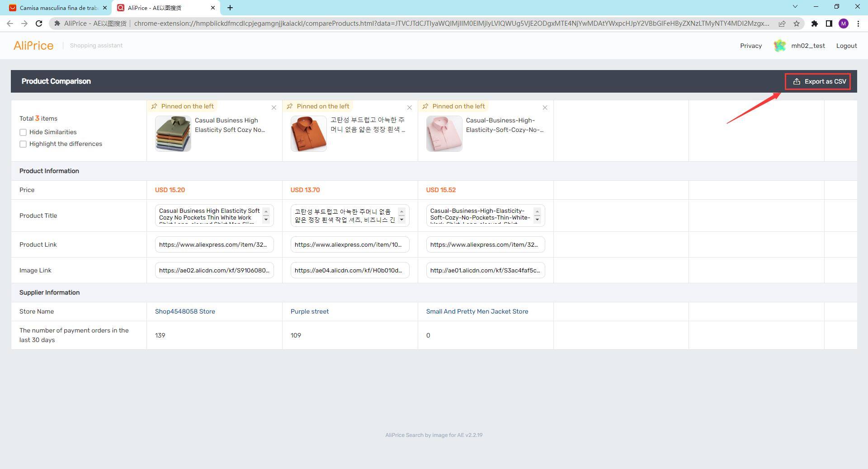The image size is (868, 469).
Task: Open a new browser tab
Action: 230,8
